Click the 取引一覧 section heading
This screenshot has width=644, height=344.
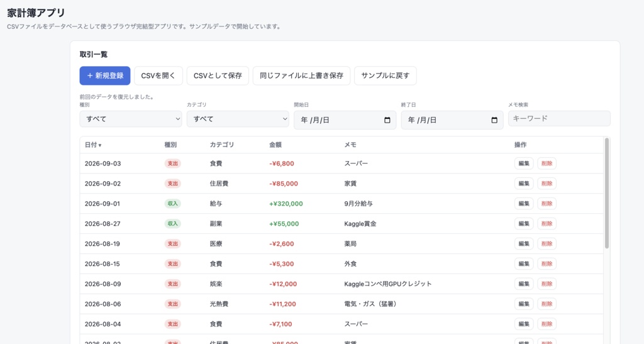click(x=94, y=55)
